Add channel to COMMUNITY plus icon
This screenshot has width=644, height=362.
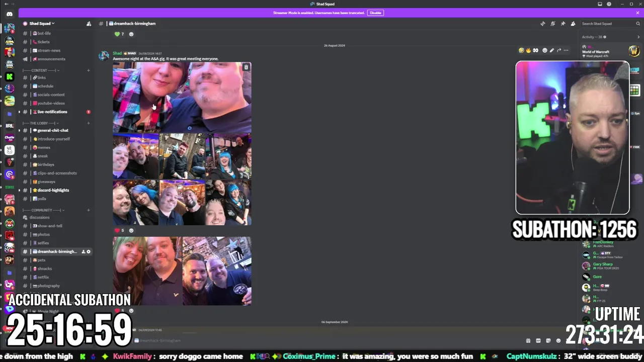(x=88, y=210)
